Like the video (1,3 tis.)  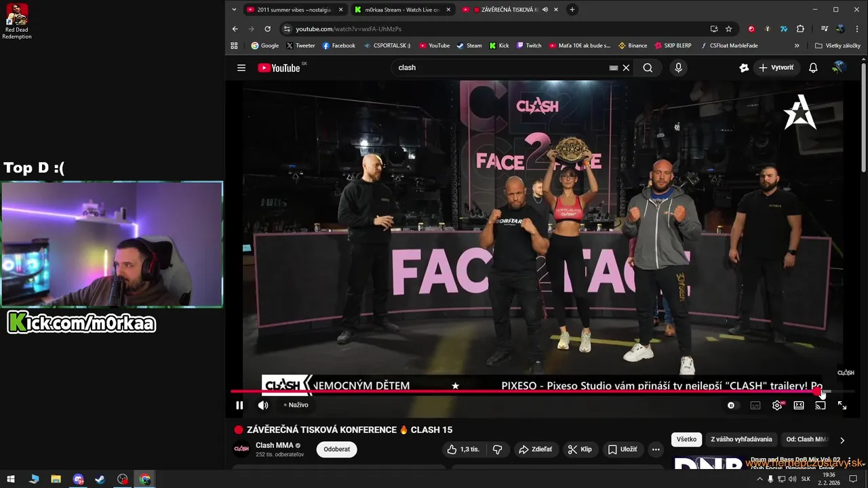462,449
